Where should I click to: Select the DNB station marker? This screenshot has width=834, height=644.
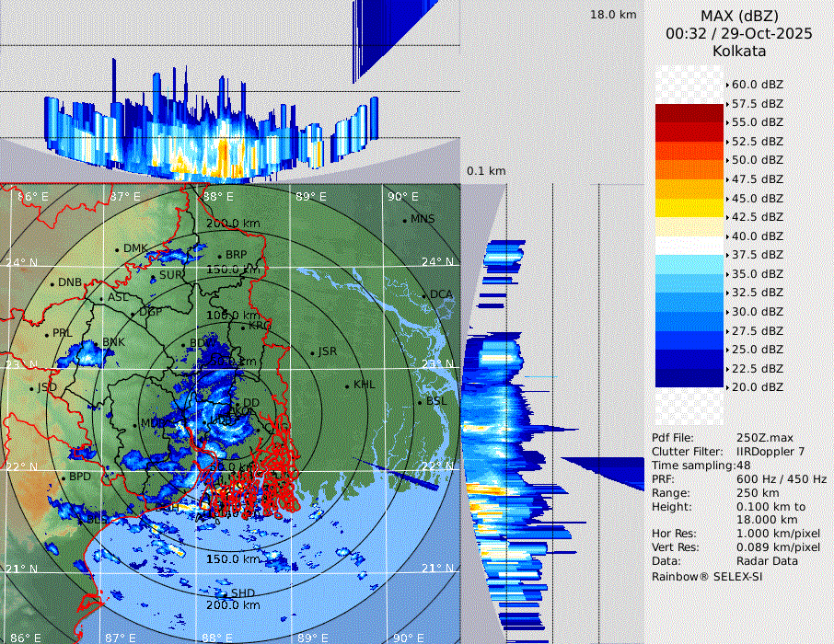[x=52, y=283]
